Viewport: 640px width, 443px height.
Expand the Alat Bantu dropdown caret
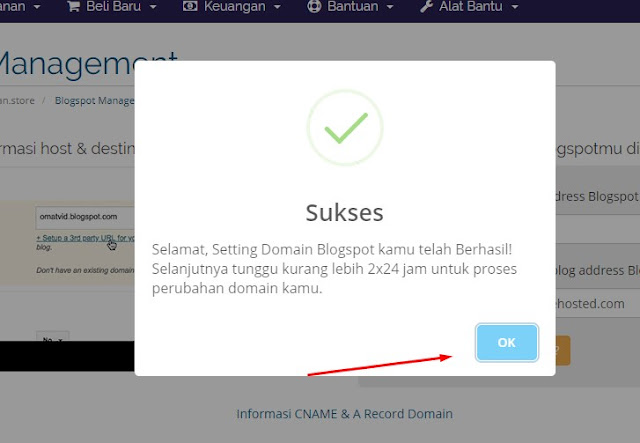pyautogui.click(x=515, y=7)
